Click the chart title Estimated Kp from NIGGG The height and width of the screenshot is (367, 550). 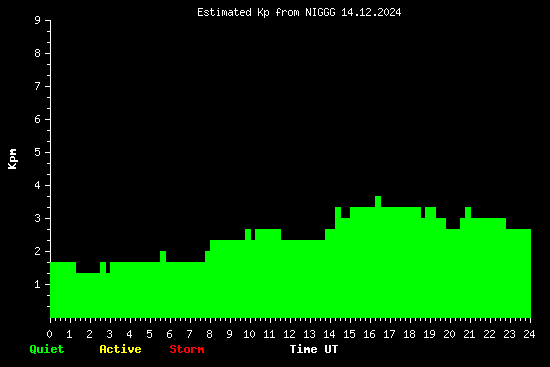pyautogui.click(x=266, y=13)
